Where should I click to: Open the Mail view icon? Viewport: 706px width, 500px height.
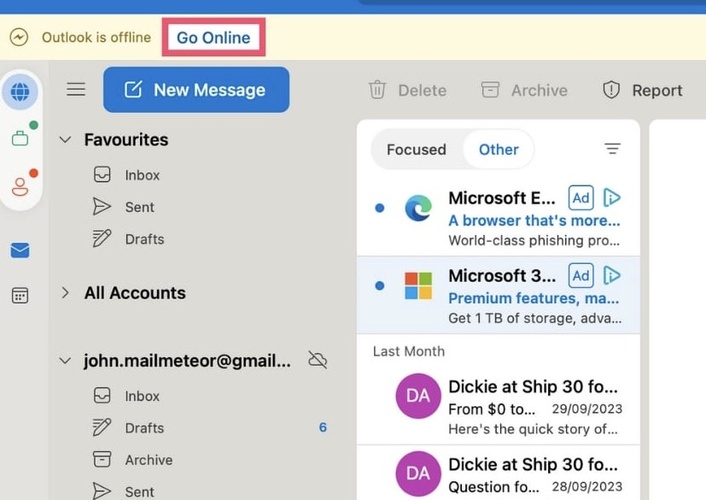click(20, 250)
